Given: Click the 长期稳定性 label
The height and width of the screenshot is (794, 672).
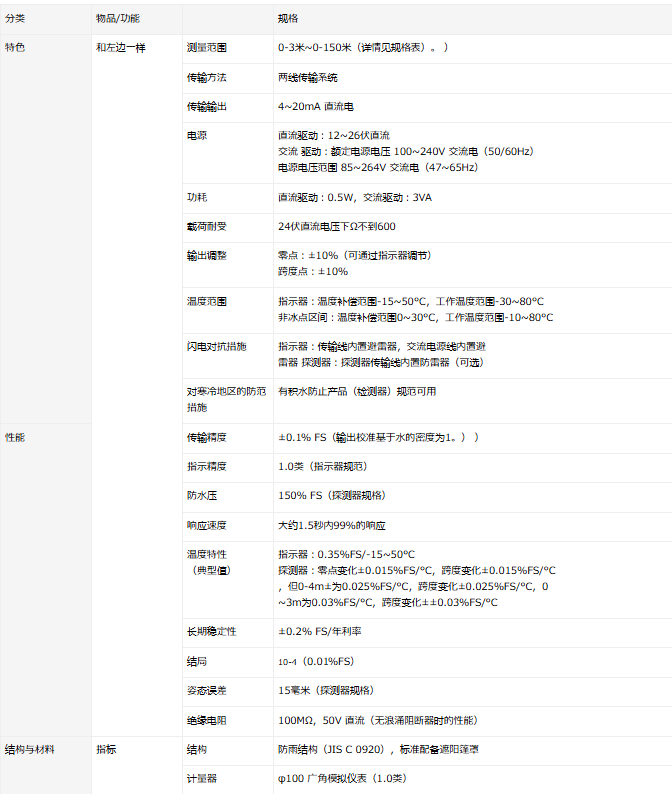Looking at the screenshot, I should 211,631.
